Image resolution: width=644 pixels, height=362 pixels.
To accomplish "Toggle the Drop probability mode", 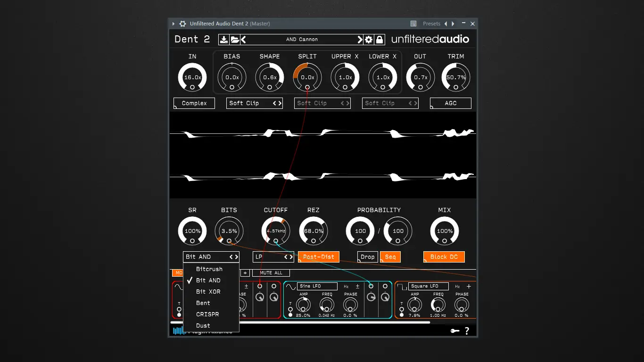I will (x=368, y=257).
